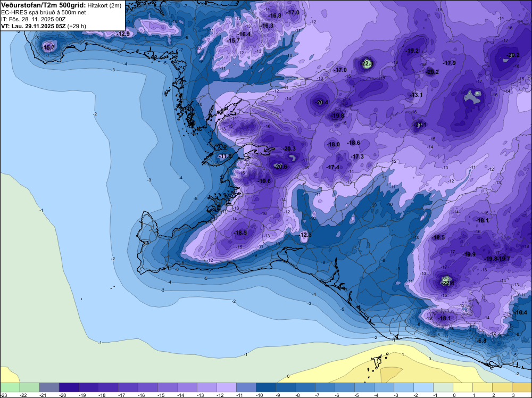This screenshot has width=532, height=398.
Task: Click the -19.9 temperature label
Action: (x=469, y=254)
